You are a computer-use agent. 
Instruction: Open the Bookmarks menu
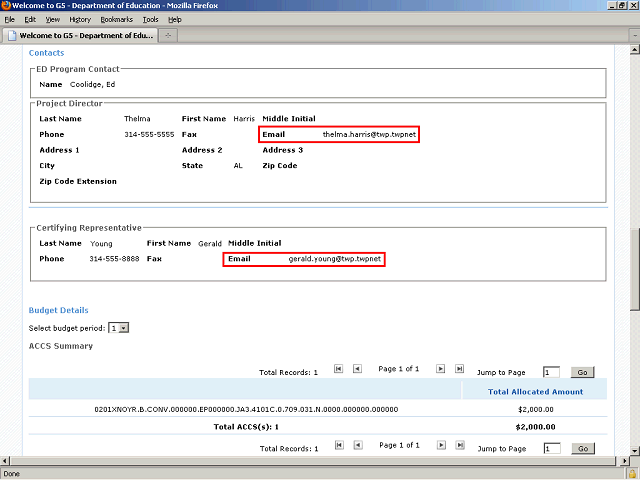point(116,19)
